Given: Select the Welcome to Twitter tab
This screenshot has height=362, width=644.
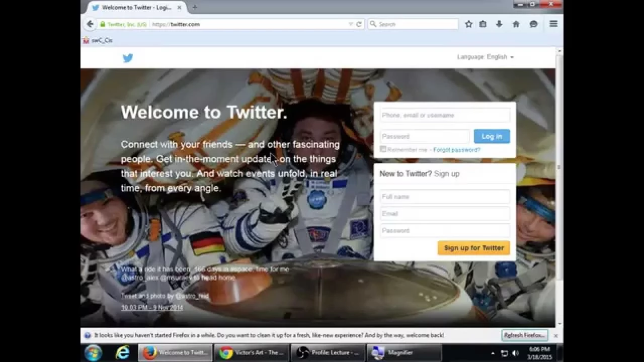Looking at the screenshot, I should [136, 8].
